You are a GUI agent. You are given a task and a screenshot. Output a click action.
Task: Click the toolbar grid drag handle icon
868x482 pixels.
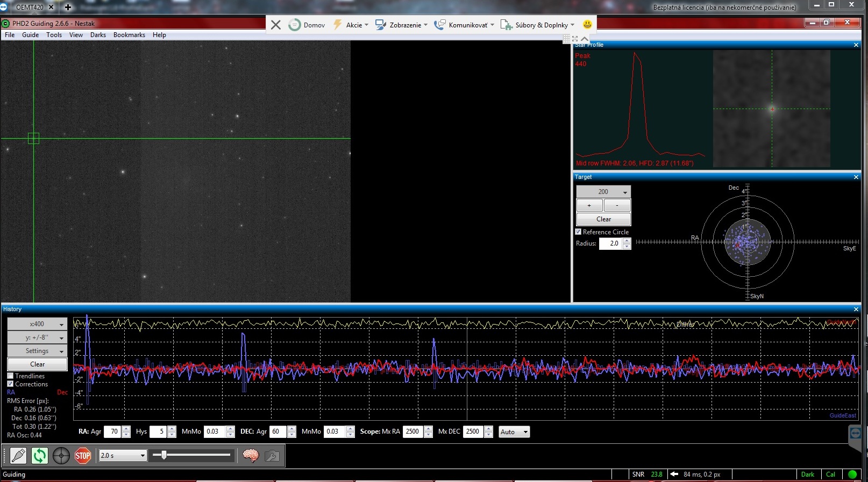[566, 39]
